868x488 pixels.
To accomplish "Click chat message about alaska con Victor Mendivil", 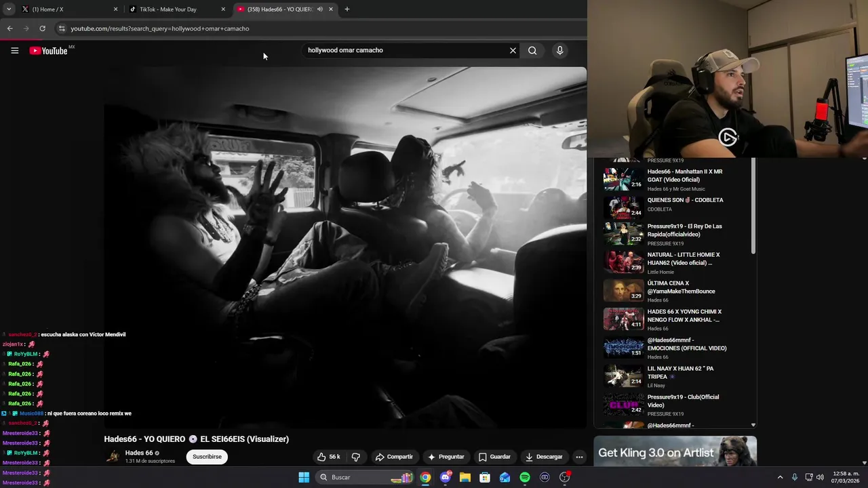I will pyautogui.click(x=83, y=335).
